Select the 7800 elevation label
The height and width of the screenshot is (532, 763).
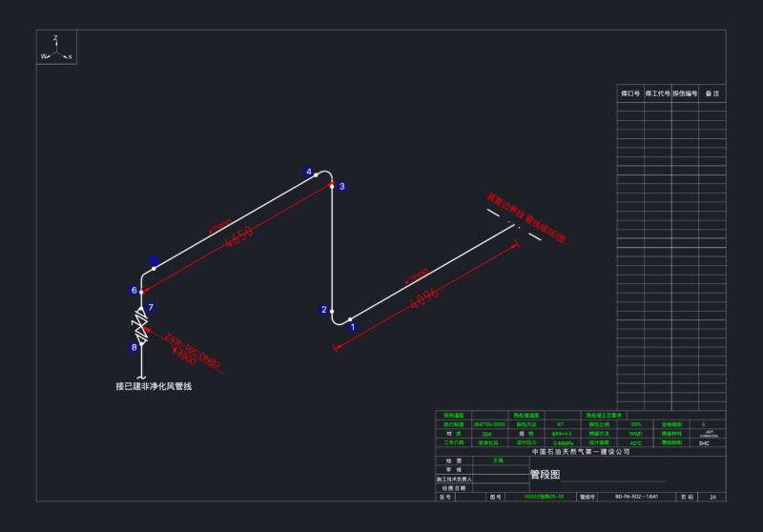click(220, 226)
